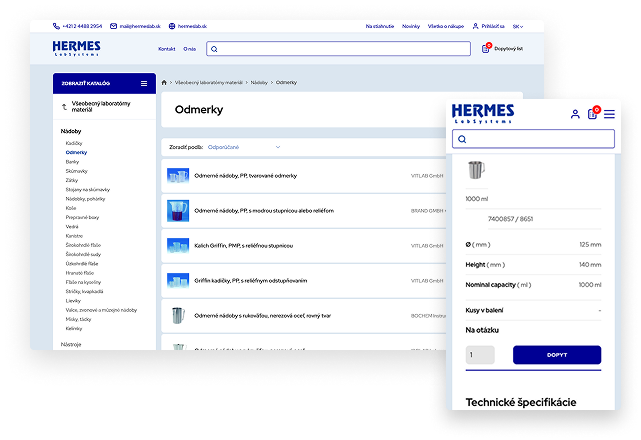Open thumbnail of Griffin kadičky, PP
Viewport: 641px width, 440px height.
pyautogui.click(x=178, y=281)
